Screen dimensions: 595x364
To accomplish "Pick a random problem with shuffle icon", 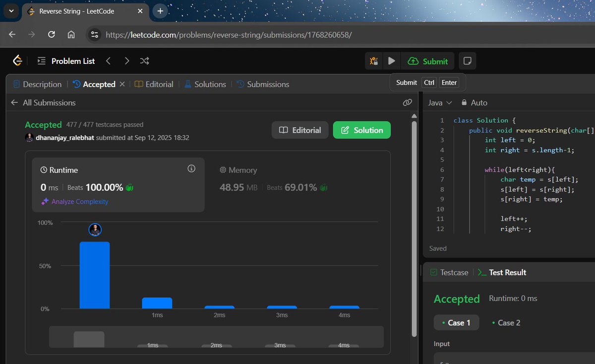I will point(144,61).
